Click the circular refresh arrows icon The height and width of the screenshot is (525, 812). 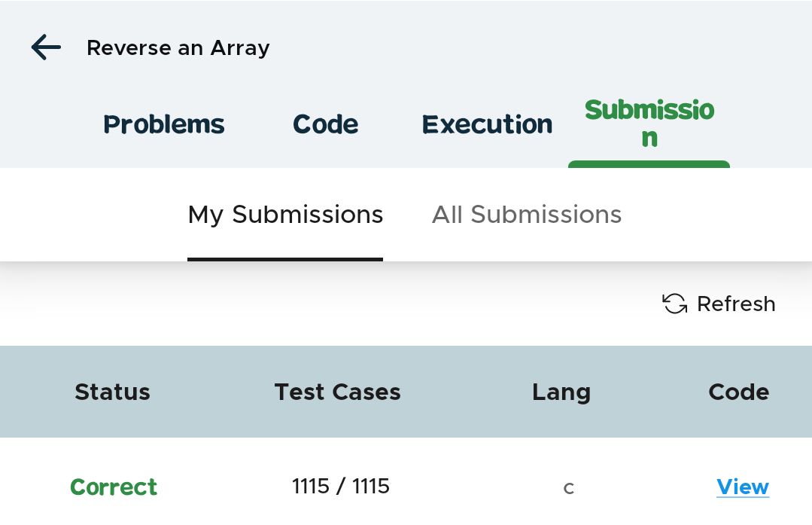(x=675, y=304)
